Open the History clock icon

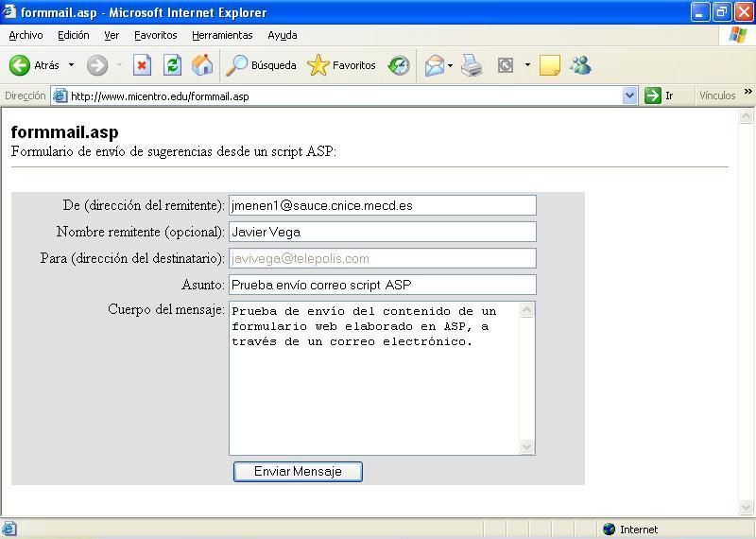[x=399, y=65]
